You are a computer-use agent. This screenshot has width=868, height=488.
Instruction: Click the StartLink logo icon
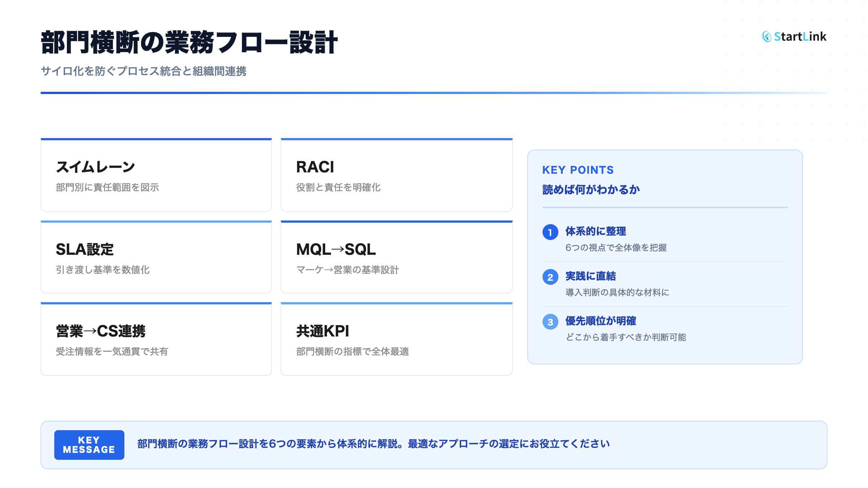click(766, 37)
